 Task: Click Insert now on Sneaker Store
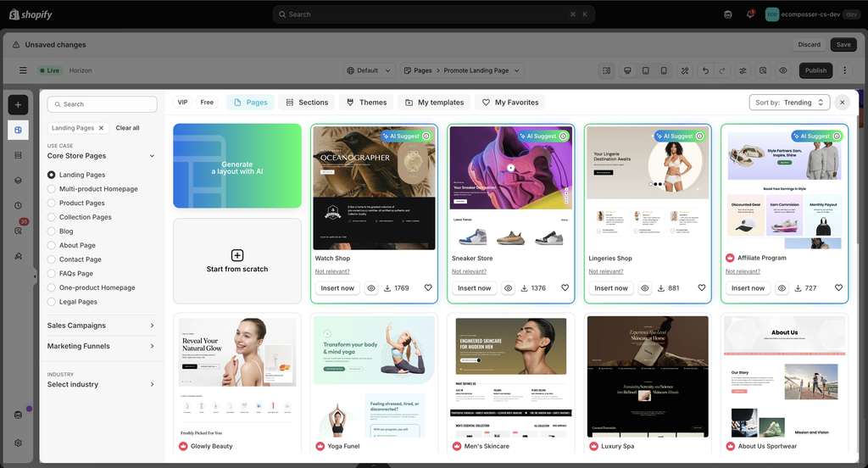475,288
